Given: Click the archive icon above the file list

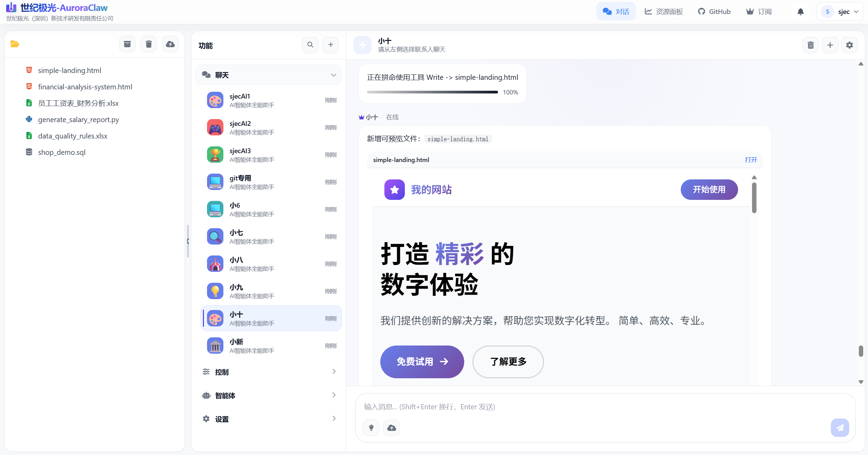Looking at the screenshot, I should 127,44.
